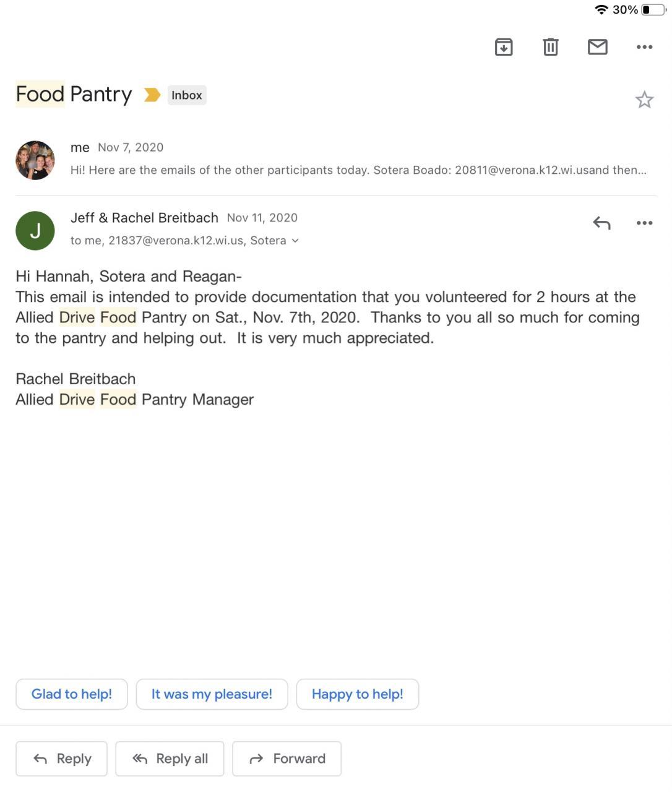The image size is (672, 792).
Task: Tap the green J sender avatar
Action: coord(35,231)
